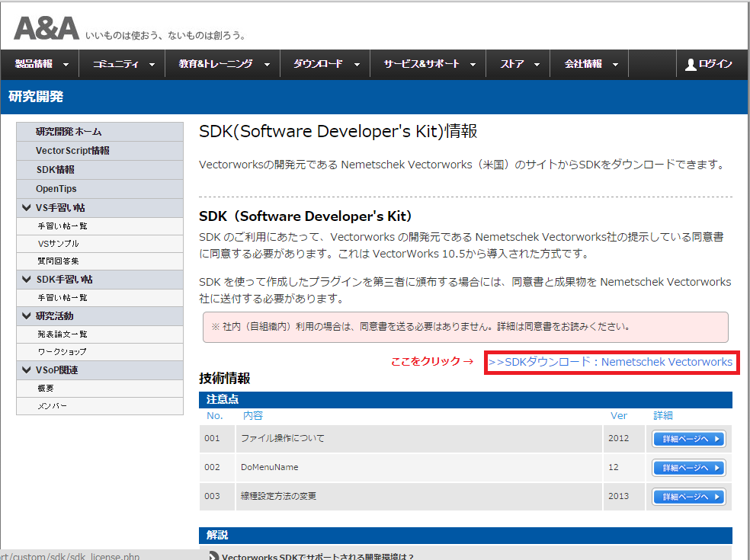Click the 線種設定方法の変更 row text
Screen dimensions: 750x560
click(x=278, y=496)
